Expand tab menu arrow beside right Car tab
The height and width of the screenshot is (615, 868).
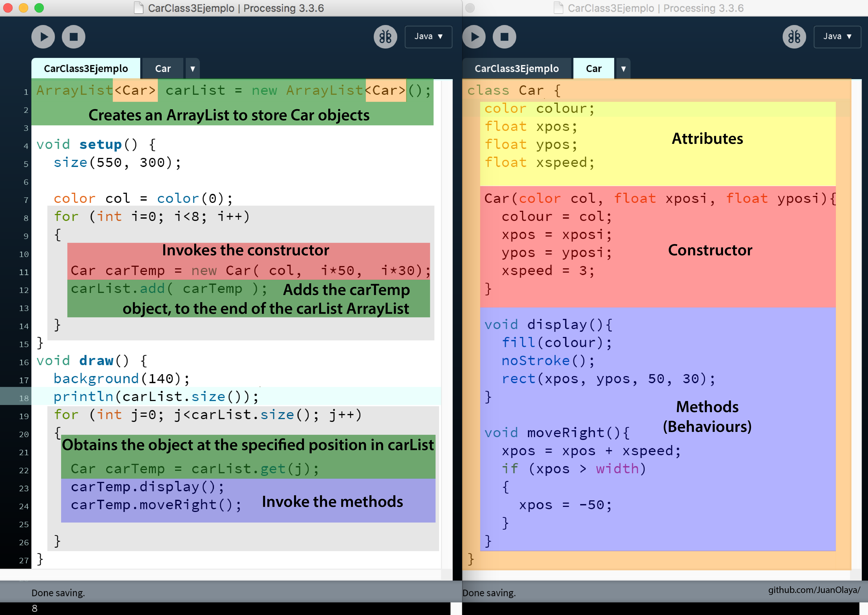click(x=623, y=69)
